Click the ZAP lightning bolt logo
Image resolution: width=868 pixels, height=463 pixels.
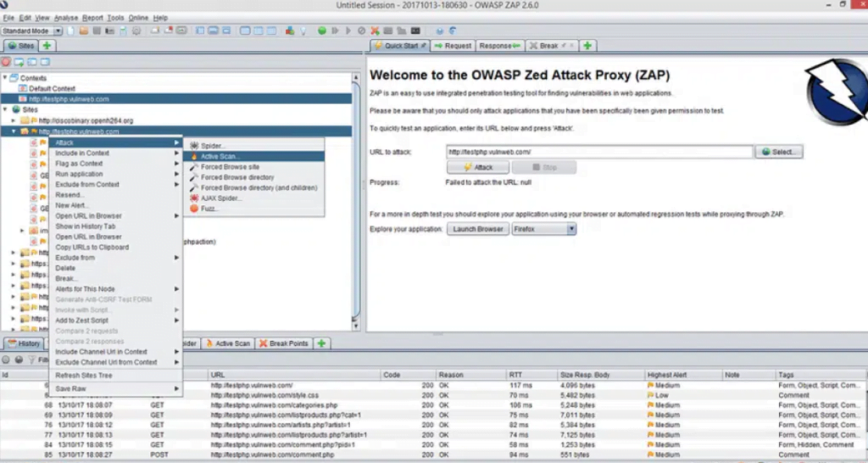(837, 92)
